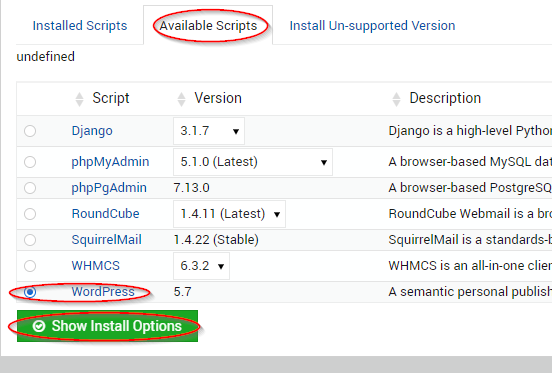Click the Show Install Options button
This screenshot has height=373, width=552.
pos(107,326)
